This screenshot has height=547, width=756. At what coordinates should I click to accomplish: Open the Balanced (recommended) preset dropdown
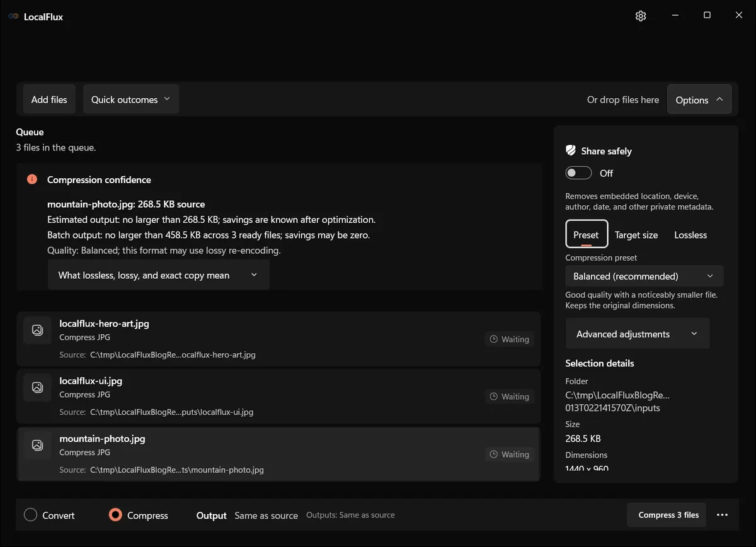(x=644, y=276)
